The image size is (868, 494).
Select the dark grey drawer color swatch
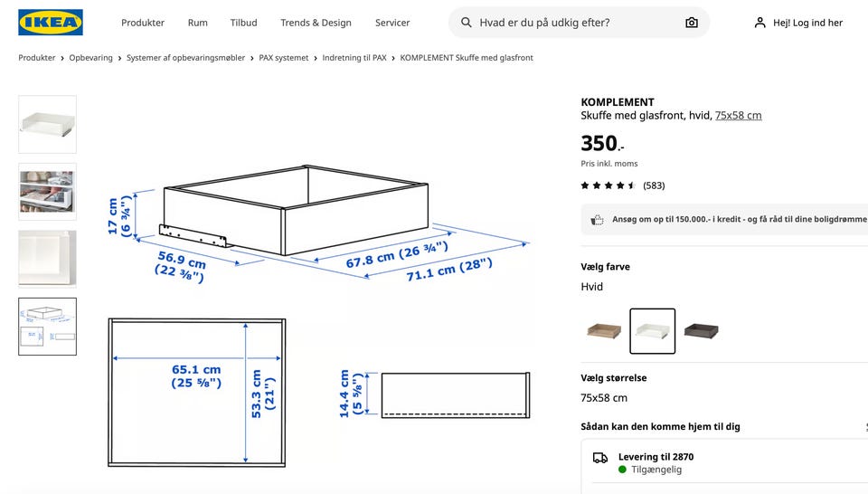coord(701,331)
